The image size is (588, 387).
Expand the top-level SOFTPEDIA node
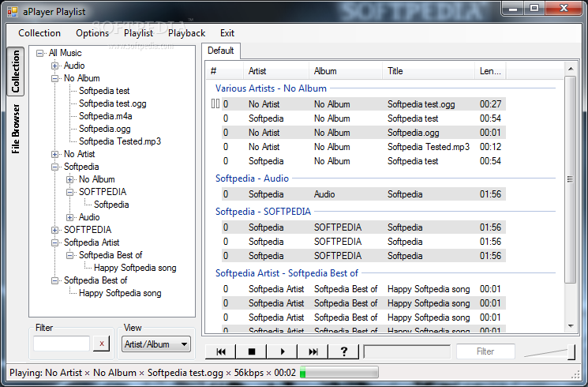coord(54,230)
